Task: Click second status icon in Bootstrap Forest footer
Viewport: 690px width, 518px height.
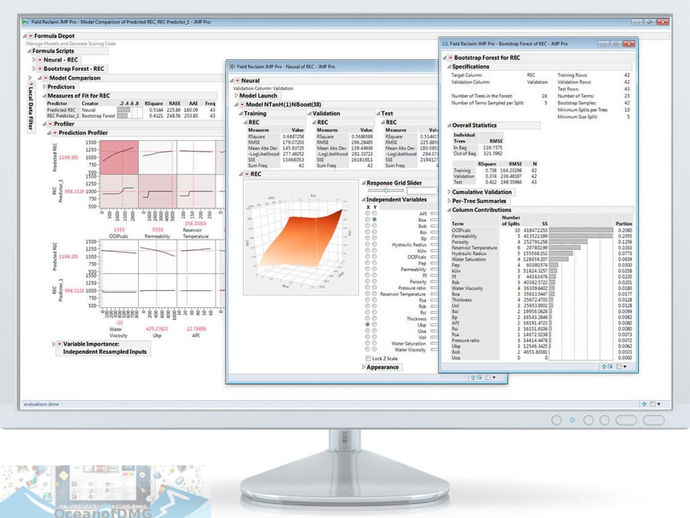Action: click(610, 366)
